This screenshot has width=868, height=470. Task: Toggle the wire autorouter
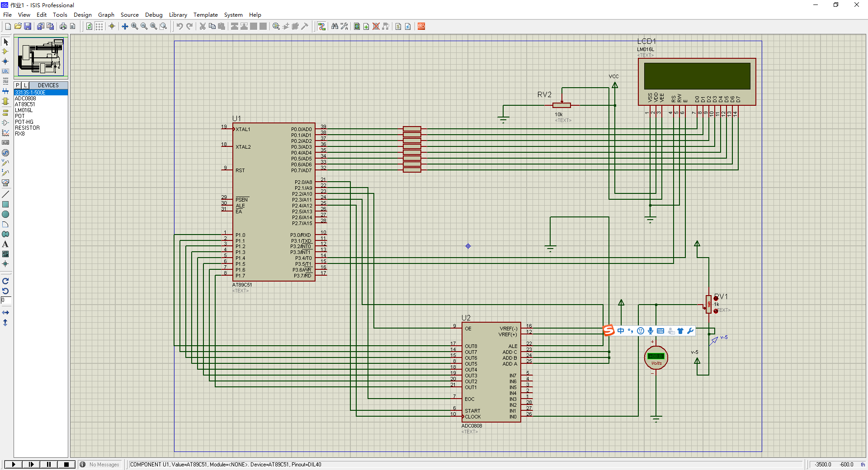pyautogui.click(x=321, y=26)
